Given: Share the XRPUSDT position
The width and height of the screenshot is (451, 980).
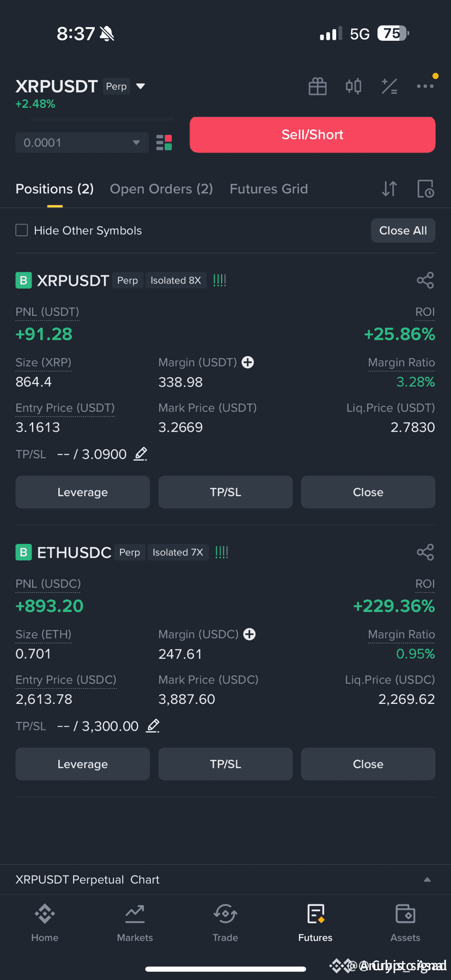Looking at the screenshot, I should 425,280.
